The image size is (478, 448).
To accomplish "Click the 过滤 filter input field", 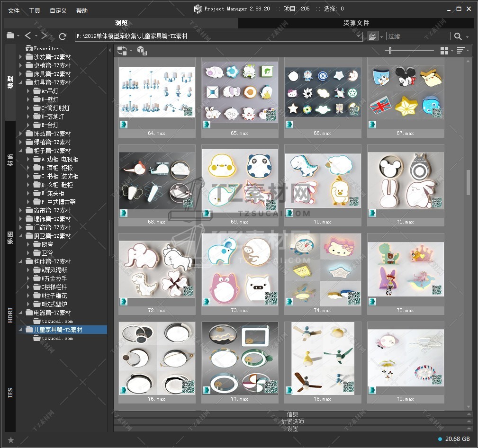I will click(418, 36).
